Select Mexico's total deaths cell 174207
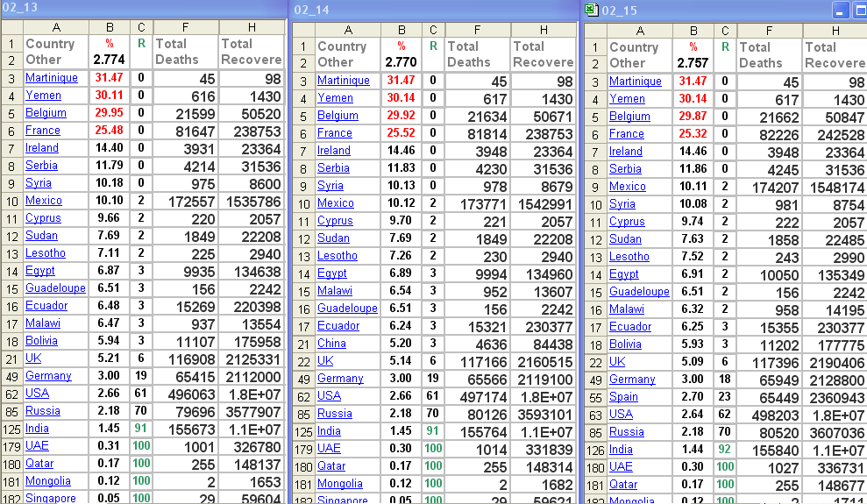Viewport: 867px width, 504px height. tap(769, 187)
